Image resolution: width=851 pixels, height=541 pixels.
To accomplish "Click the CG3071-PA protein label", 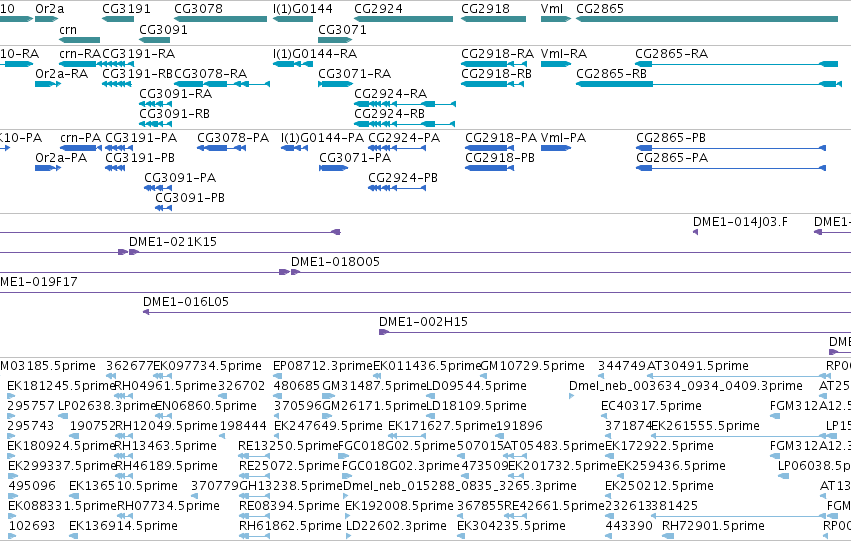I will tap(355, 157).
